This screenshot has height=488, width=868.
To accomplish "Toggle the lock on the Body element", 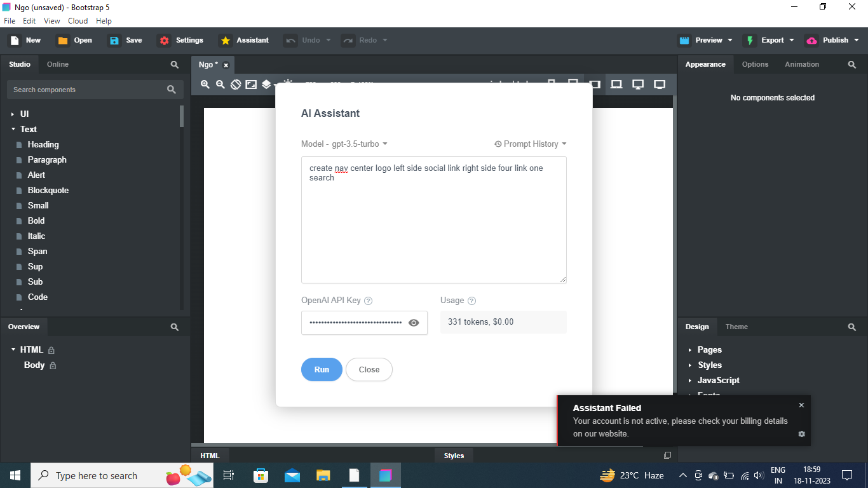I will 53,365.
